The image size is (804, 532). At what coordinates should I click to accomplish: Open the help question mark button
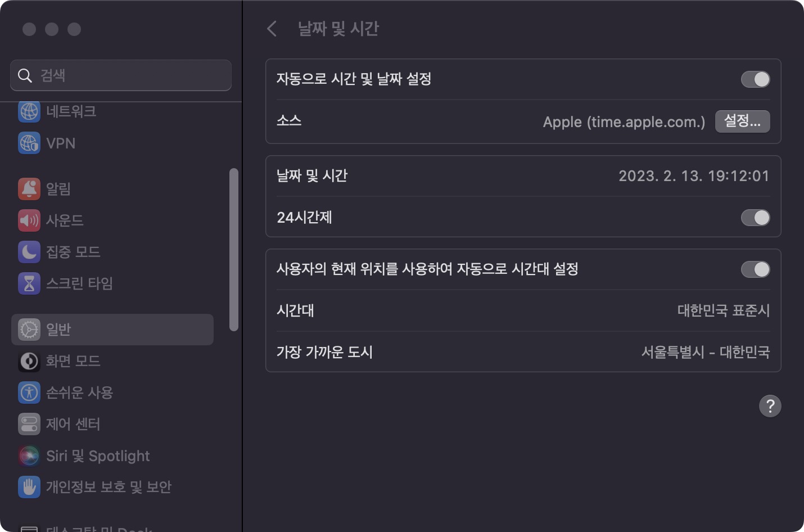tap(770, 406)
